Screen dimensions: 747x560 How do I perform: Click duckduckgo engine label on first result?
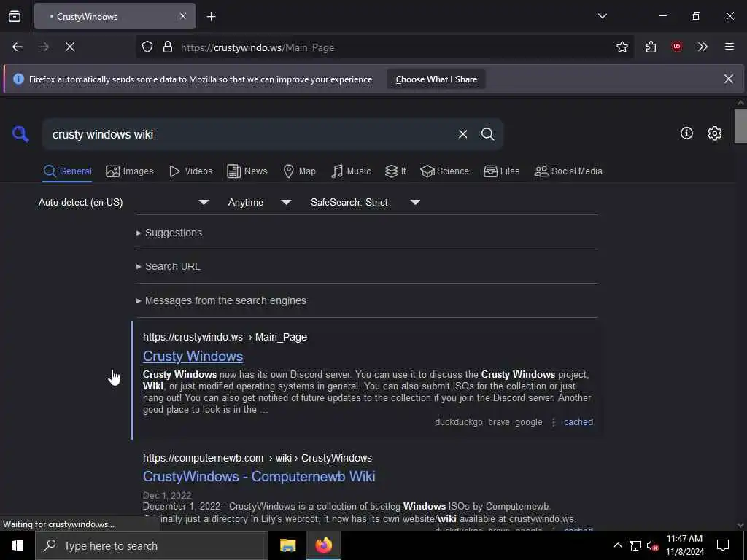coord(459,422)
